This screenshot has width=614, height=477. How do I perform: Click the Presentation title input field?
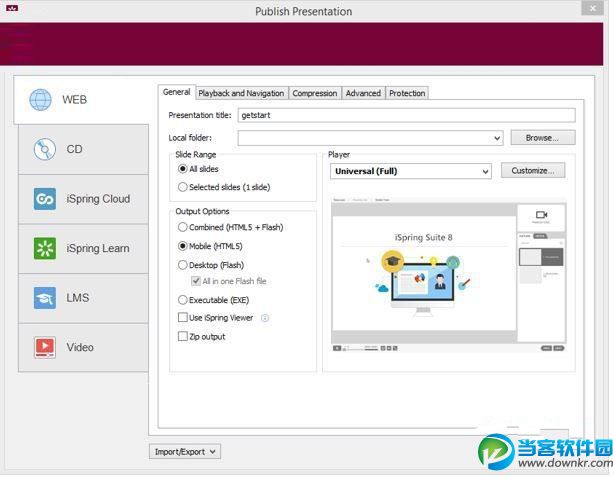pos(406,115)
